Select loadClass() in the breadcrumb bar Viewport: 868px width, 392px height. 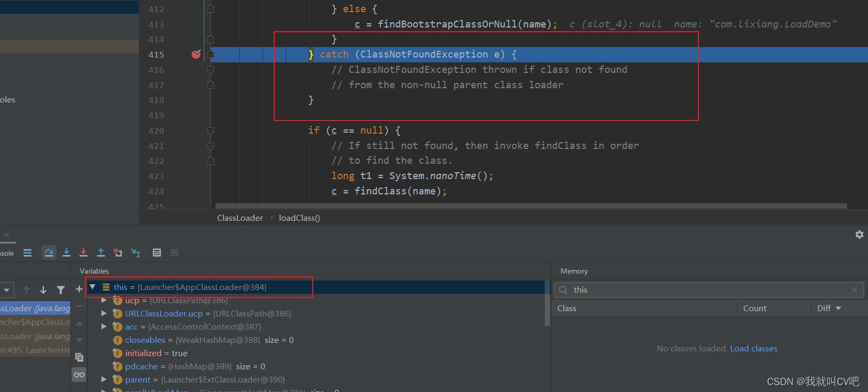(x=300, y=218)
